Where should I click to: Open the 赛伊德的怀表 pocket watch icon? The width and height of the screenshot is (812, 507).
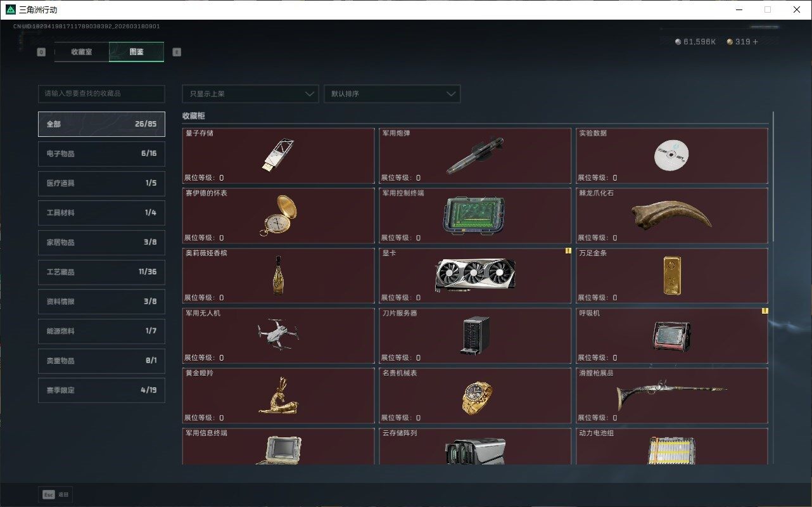[x=279, y=215]
